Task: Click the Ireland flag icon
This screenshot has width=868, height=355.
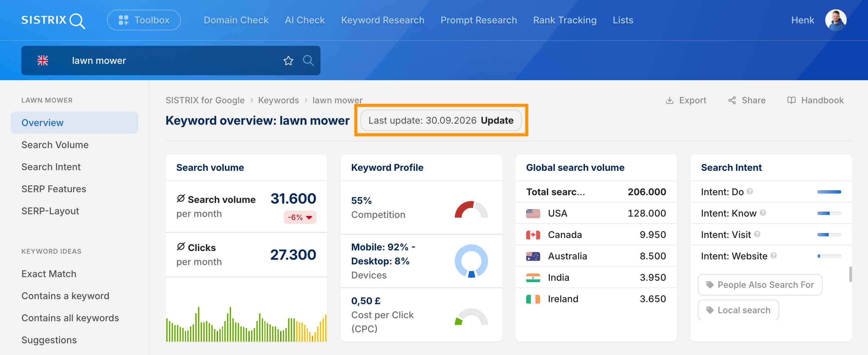Action: (533, 299)
